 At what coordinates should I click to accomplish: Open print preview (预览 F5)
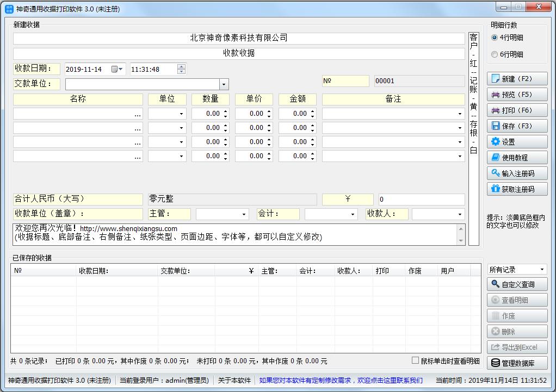click(x=517, y=95)
